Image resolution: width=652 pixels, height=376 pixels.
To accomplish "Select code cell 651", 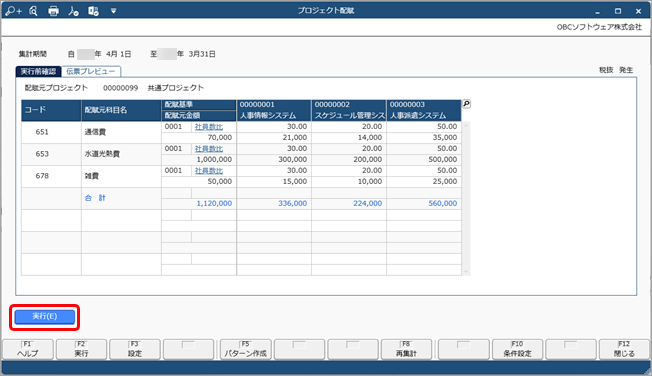I will [51, 132].
